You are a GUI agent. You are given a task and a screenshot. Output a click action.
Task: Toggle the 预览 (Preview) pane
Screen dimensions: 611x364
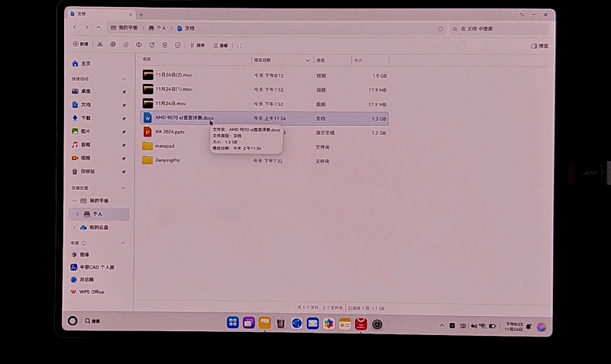click(539, 46)
